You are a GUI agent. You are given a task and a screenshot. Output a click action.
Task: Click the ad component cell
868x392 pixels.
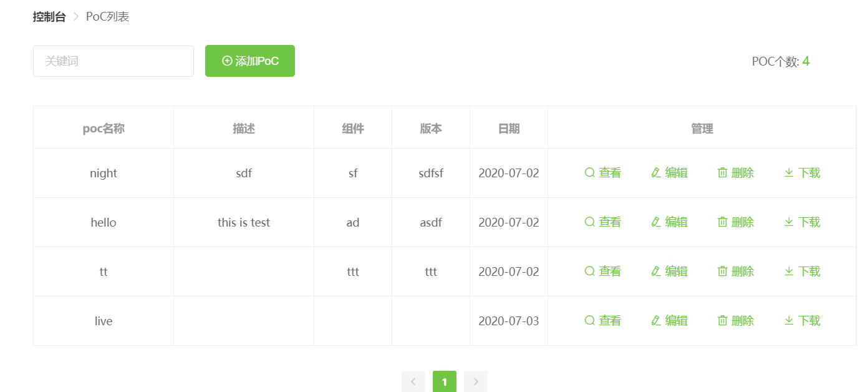click(353, 222)
